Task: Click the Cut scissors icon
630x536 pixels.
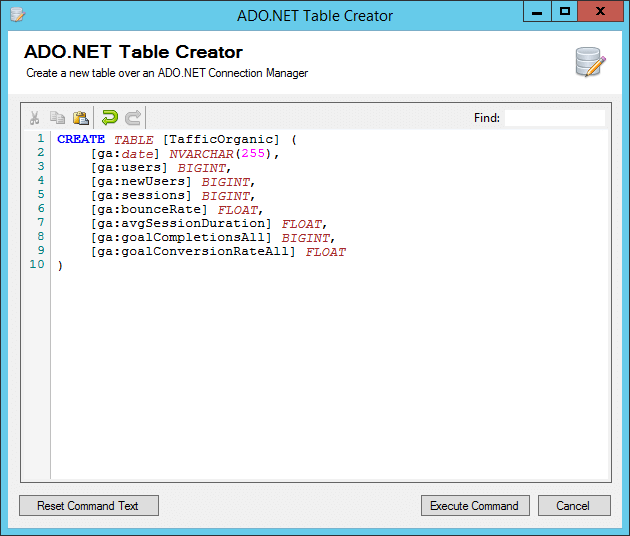Action: click(35, 118)
